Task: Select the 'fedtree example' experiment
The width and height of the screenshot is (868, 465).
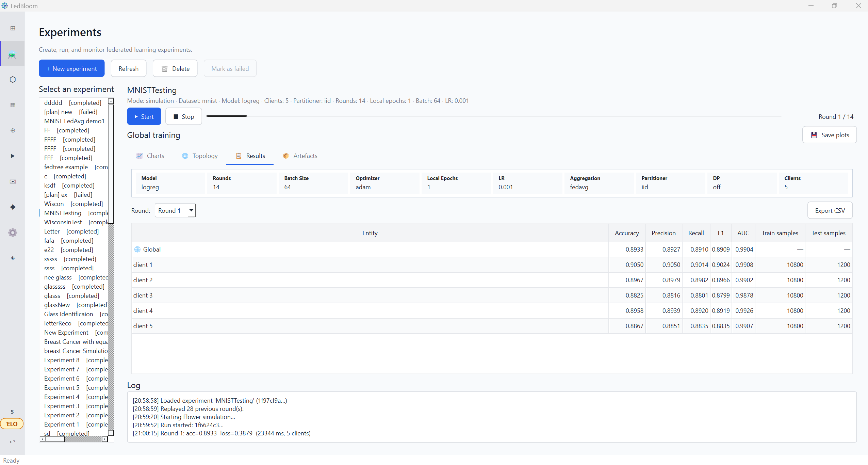Action: pyautogui.click(x=74, y=167)
